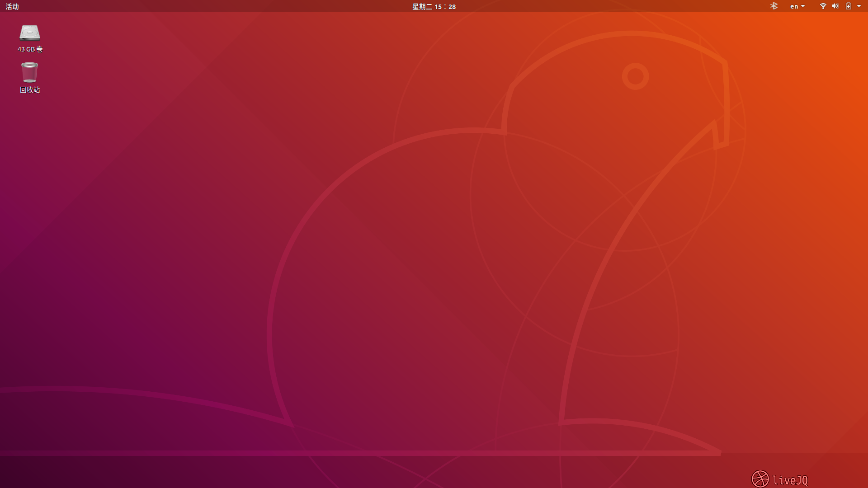This screenshot has height=488, width=868.
Task: Select the trash can desktop icon
Action: coord(30,73)
